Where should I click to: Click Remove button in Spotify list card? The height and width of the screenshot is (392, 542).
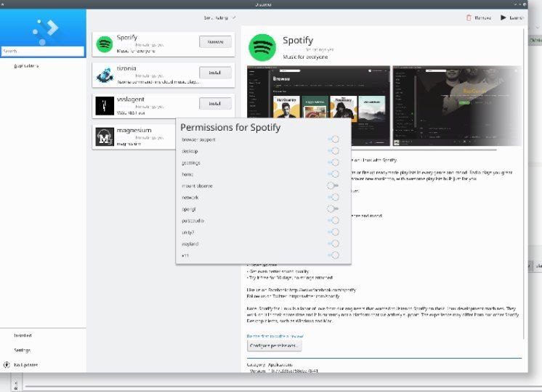click(215, 42)
